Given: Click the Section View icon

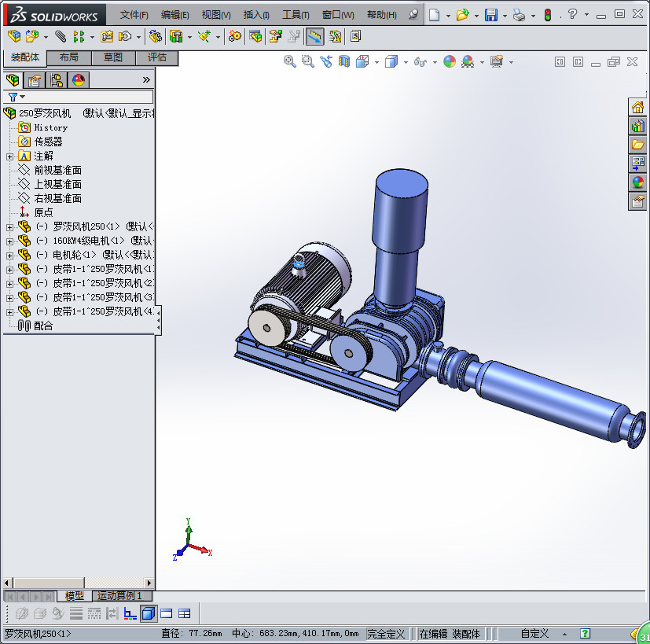Looking at the screenshot, I should [x=344, y=62].
